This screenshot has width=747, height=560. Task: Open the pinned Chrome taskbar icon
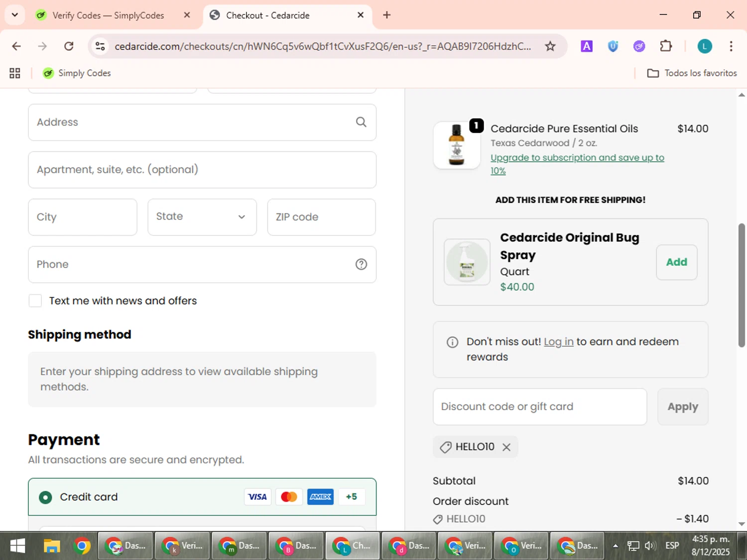82,546
